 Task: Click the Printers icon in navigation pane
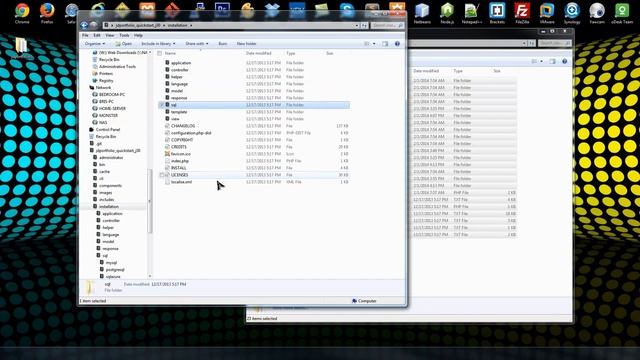coord(95,73)
